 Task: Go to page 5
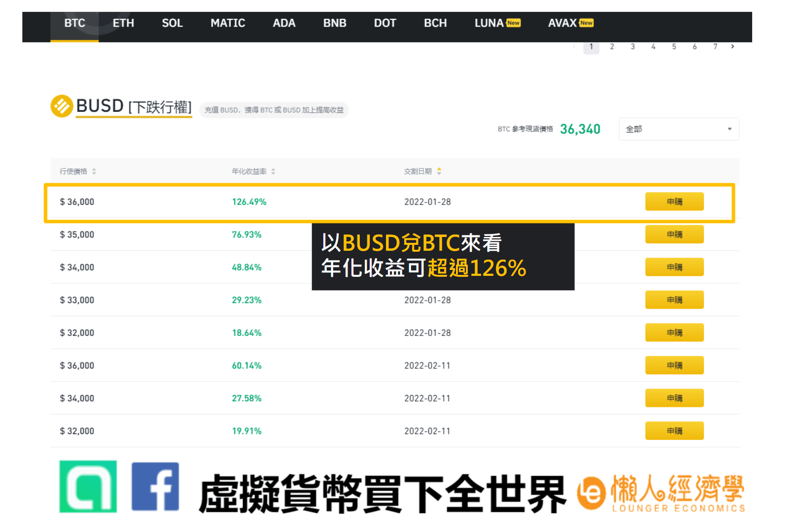pos(674,47)
